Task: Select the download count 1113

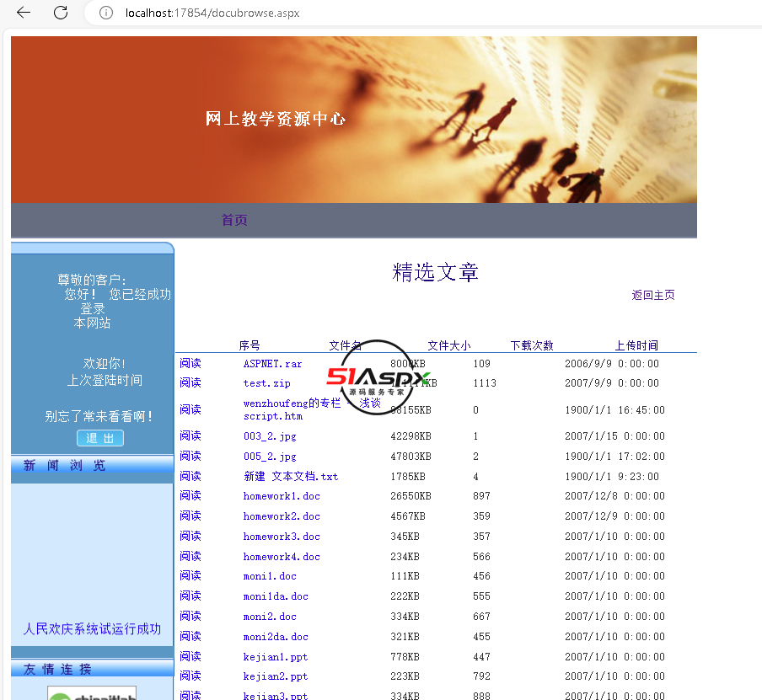Action: pyautogui.click(x=485, y=383)
